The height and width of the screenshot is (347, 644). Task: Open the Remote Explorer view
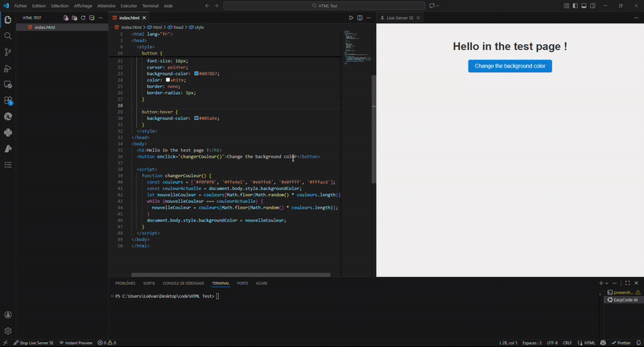pos(8,85)
